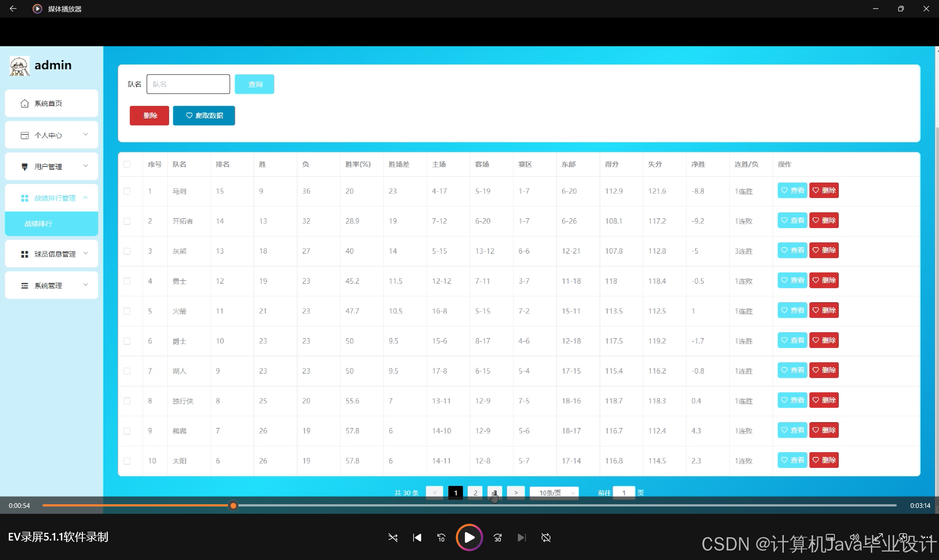
Task: Click the previous track icon
Action: coord(417,537)
